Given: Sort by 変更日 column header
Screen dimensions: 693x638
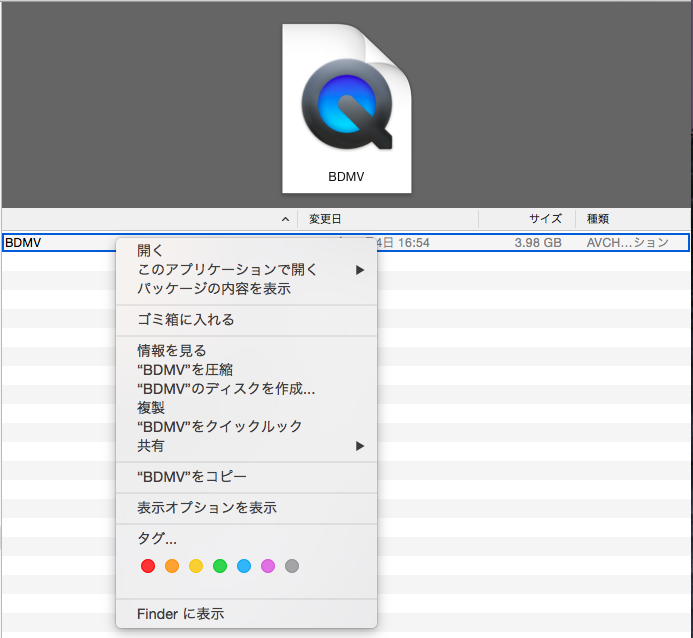Looking at the screenshot, I should tap(325, 219).
